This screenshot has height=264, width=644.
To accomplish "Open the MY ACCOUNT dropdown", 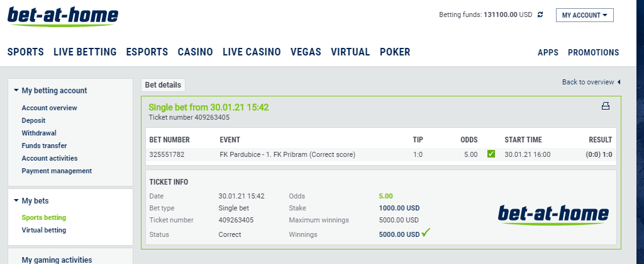I will pyautogui.click(x=584, y=15).
